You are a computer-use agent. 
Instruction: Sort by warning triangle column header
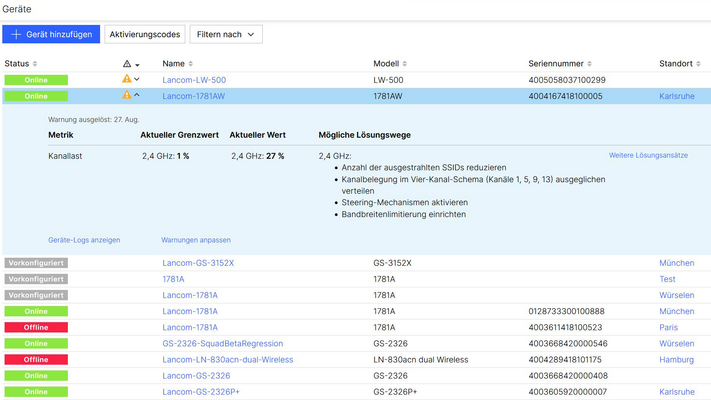(x=127, y=64)
